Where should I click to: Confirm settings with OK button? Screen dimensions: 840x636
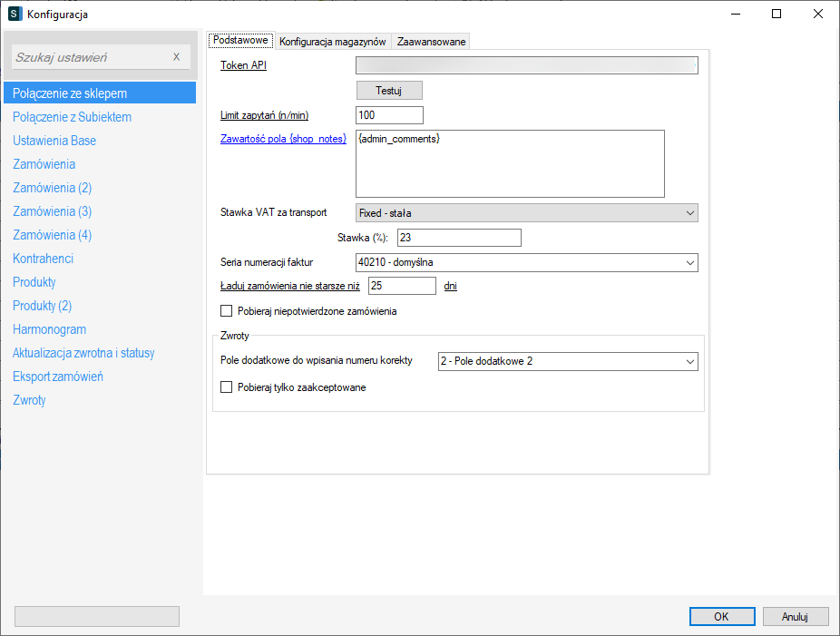click(x=721, y=616)
